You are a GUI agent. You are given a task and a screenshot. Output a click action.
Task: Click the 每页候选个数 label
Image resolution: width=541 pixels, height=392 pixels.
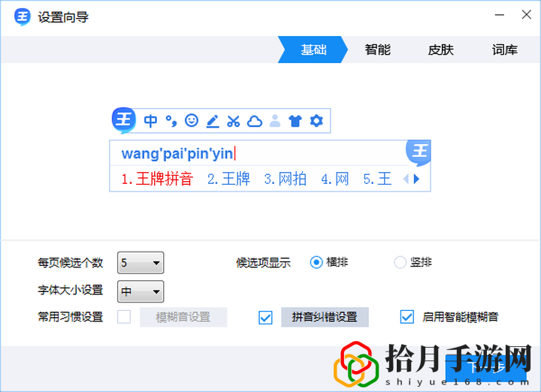tap(71, 263)
